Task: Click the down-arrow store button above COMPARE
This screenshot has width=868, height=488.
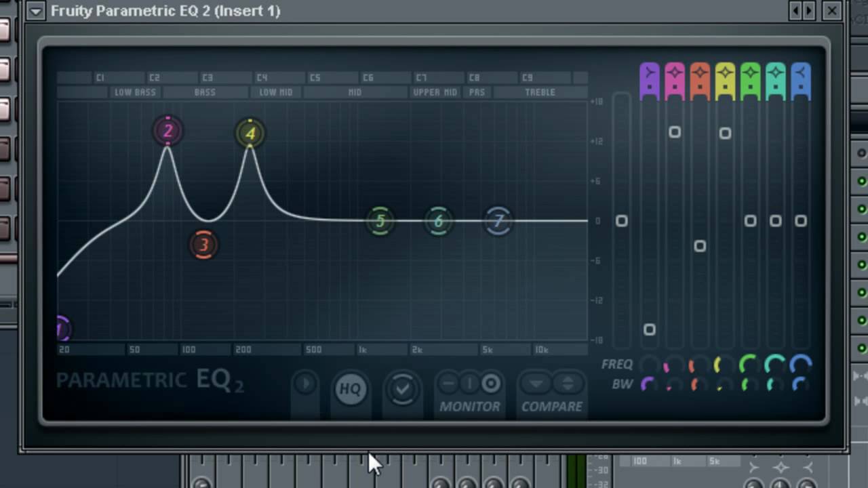Action: tap(536, 384)
